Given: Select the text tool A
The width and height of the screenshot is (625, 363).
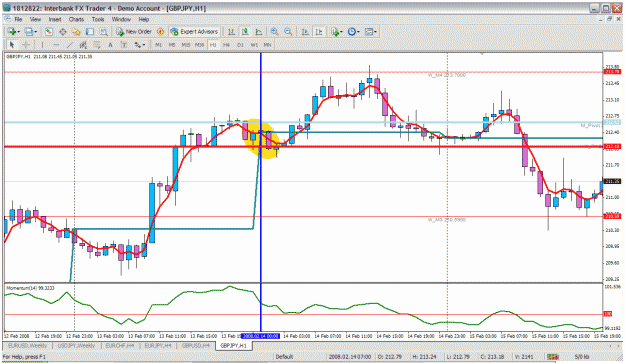Looking at the screenshot, I should click(110, 45).
